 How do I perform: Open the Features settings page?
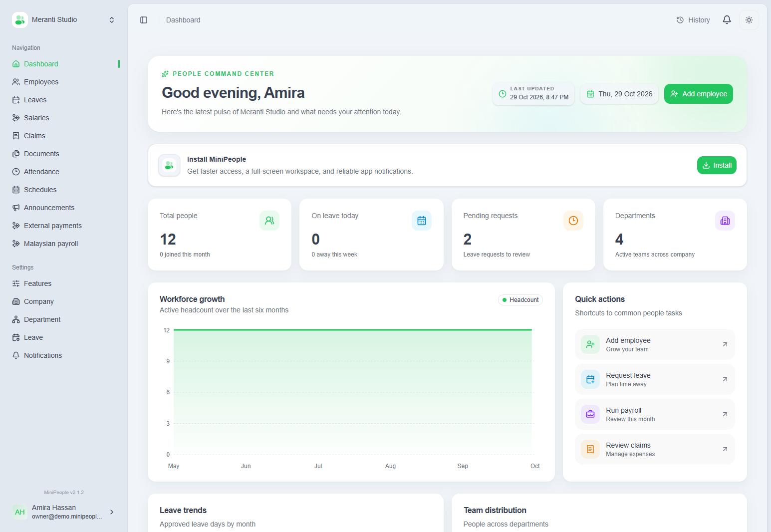coord(64,283)
